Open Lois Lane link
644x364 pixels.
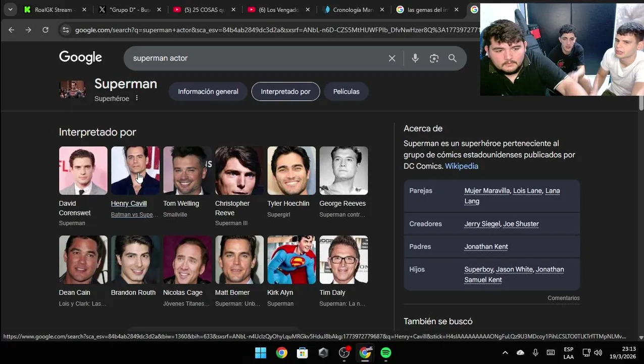[x=527, y=191]
